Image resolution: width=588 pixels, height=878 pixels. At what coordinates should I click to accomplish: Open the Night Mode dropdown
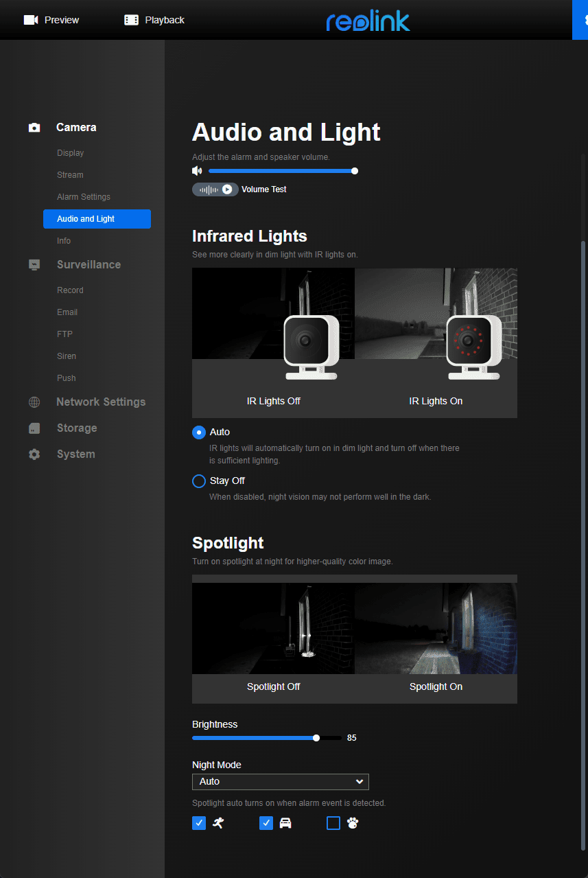pyautogui.click(x=280, y=782)
